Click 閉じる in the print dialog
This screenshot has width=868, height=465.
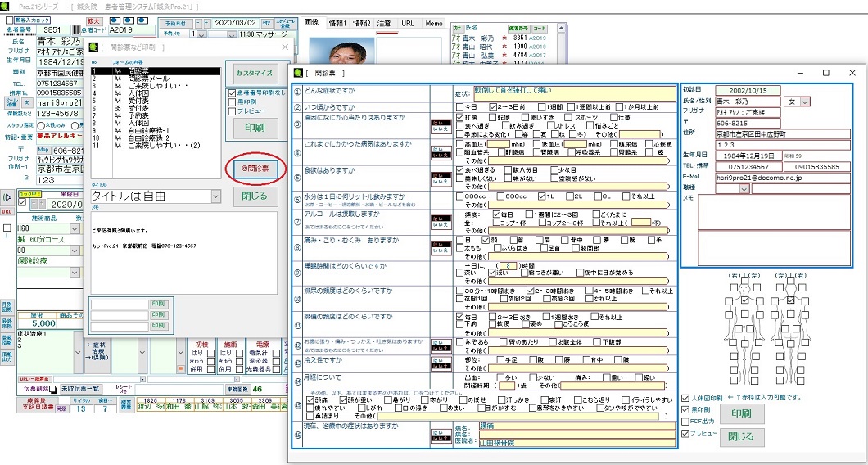[255, 196]
